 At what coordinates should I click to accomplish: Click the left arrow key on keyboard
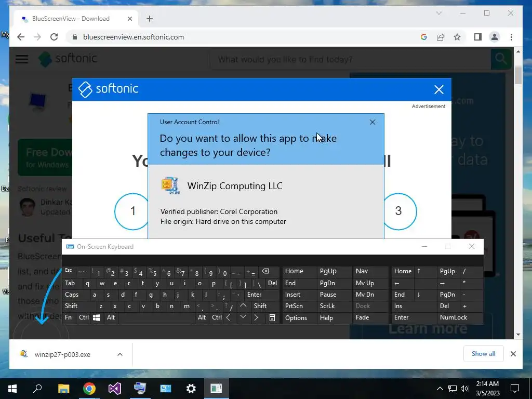pyautogui.click(x=229, y=317)
